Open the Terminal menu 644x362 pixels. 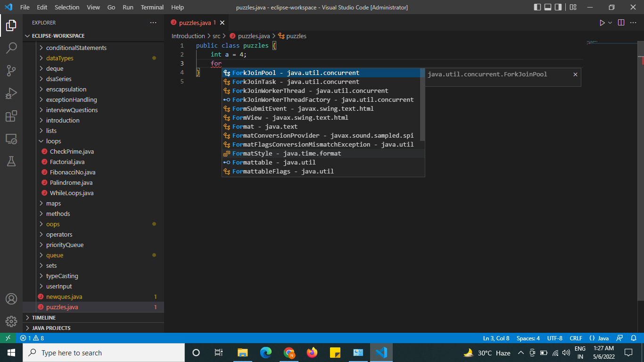152,7
